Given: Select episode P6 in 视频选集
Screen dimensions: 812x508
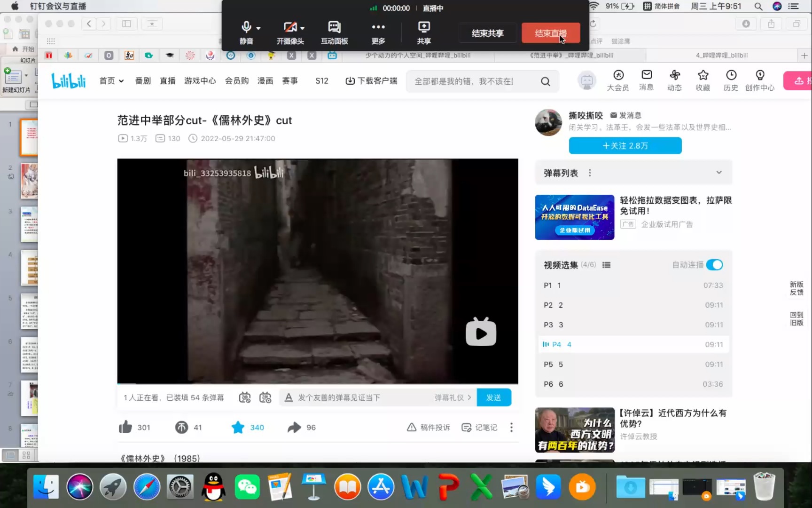Looking at the screenshot, I should pyautogui.click(x=633, y=384).
